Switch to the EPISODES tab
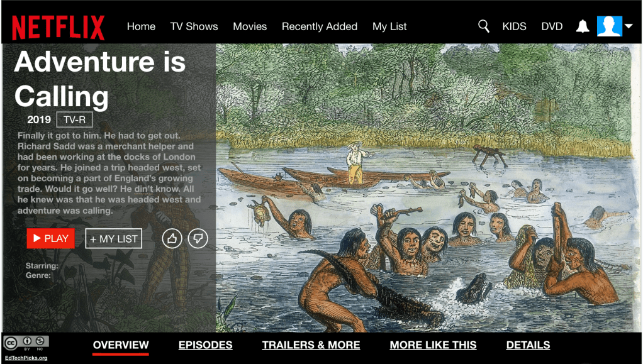This screenshot has width=643, height=364. click(x=206, y=345)
